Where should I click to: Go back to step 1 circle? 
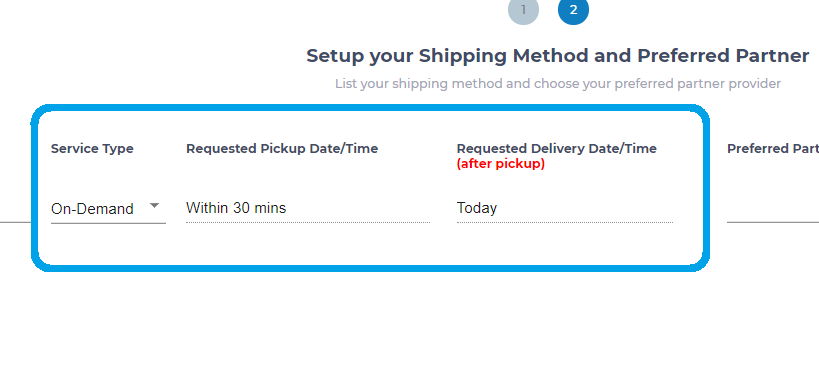coord(523,9)
